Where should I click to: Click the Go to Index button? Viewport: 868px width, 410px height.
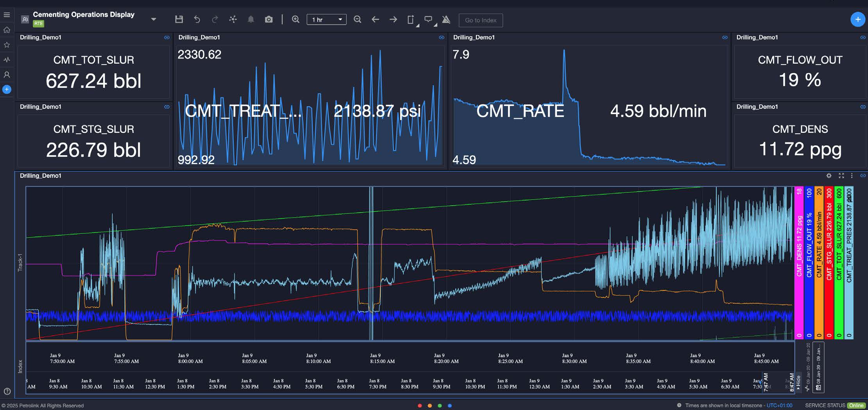pyautogui.click(x=480, y=20)
